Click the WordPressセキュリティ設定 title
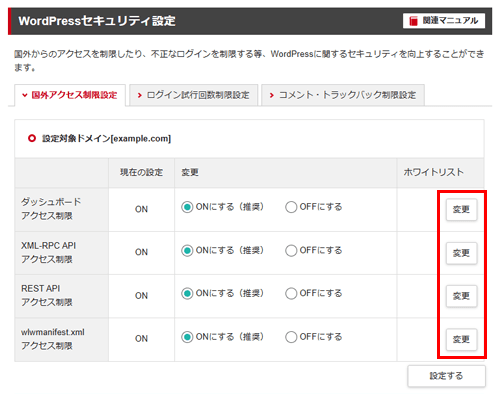500x394 pixels. tap(97, 21)
